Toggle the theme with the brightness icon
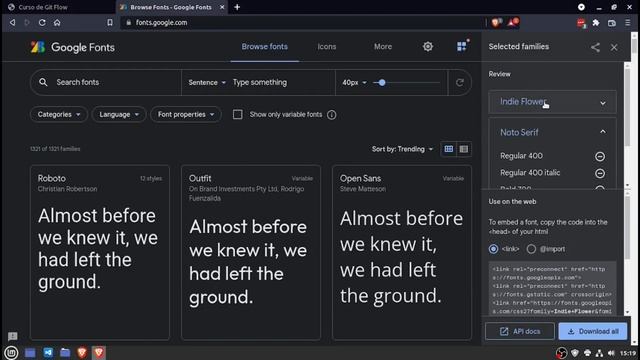The height and width of the screenshot is (360, 640). (x=428, y=47)
